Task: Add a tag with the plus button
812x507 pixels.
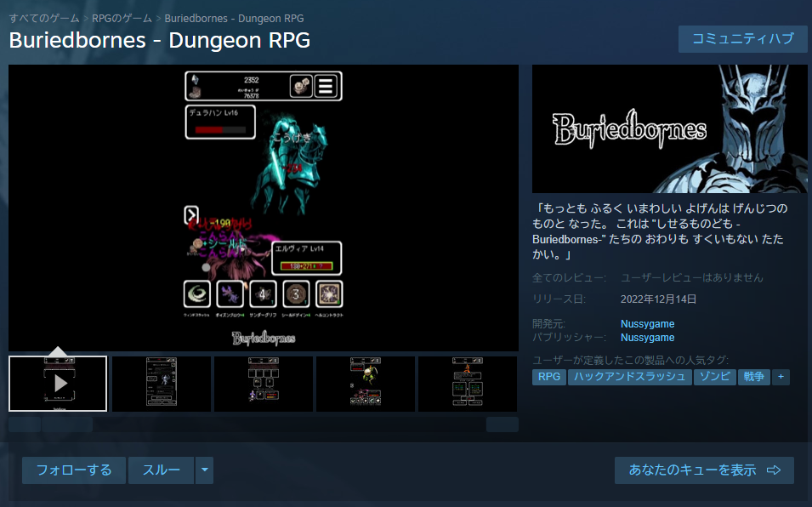Action: (781, 377)
